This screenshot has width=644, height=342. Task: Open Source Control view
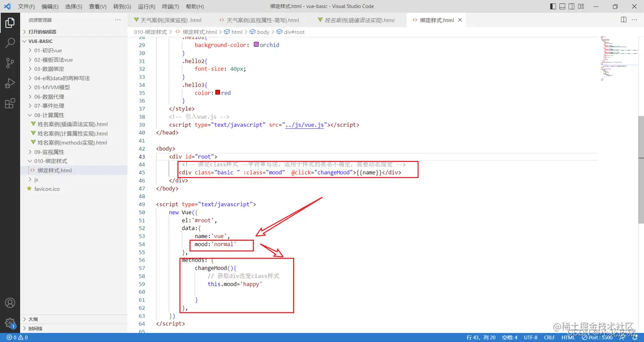pyautogui.click(x=10, y=63)
